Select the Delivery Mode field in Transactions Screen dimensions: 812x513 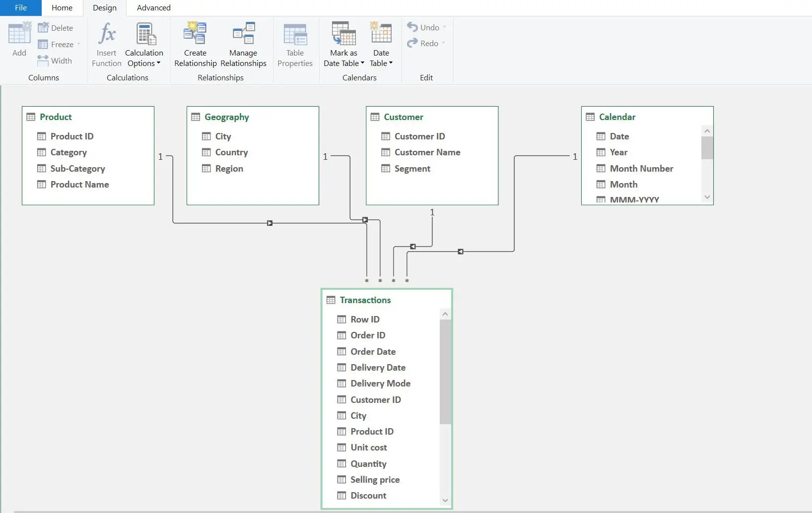pyautogui.click(x=380, y=384)
